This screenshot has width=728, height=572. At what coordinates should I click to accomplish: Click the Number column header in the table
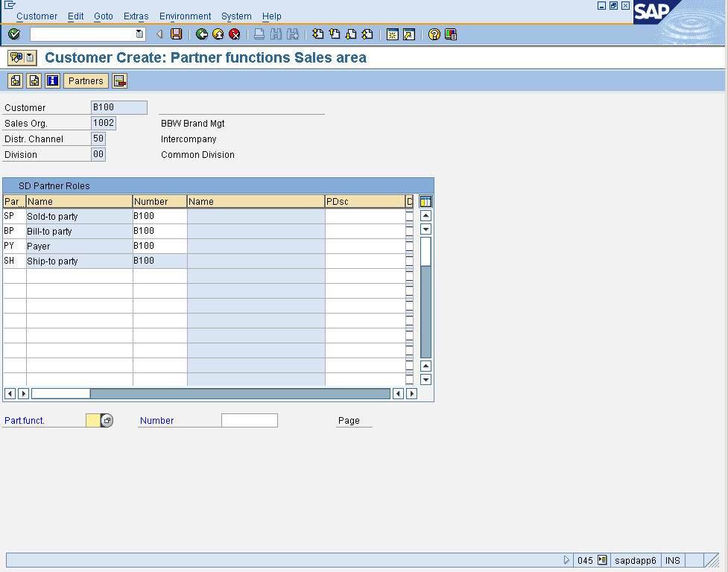(x=159, y=201)
